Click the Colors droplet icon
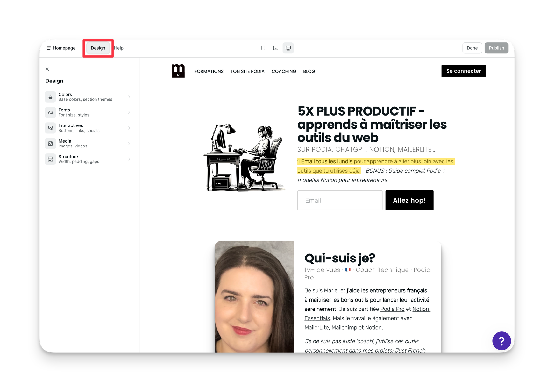The width and height of the screenshot is (554, 392). (50, 97)
